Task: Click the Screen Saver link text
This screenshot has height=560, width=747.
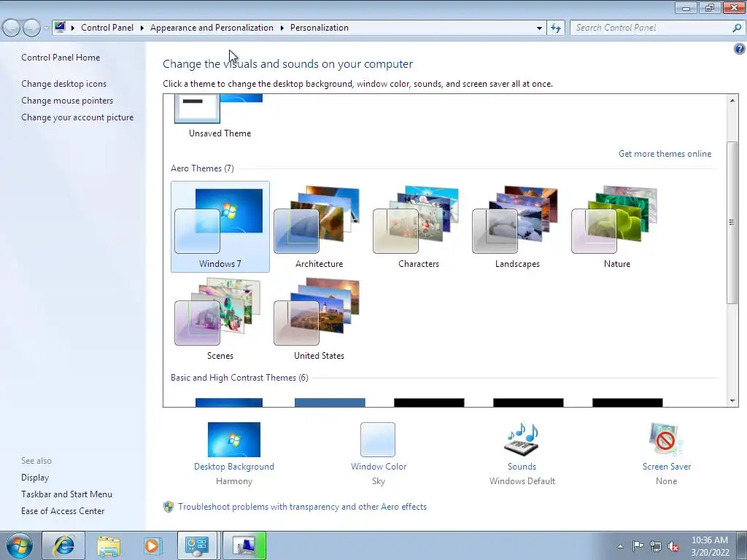Action: point(667,467)
